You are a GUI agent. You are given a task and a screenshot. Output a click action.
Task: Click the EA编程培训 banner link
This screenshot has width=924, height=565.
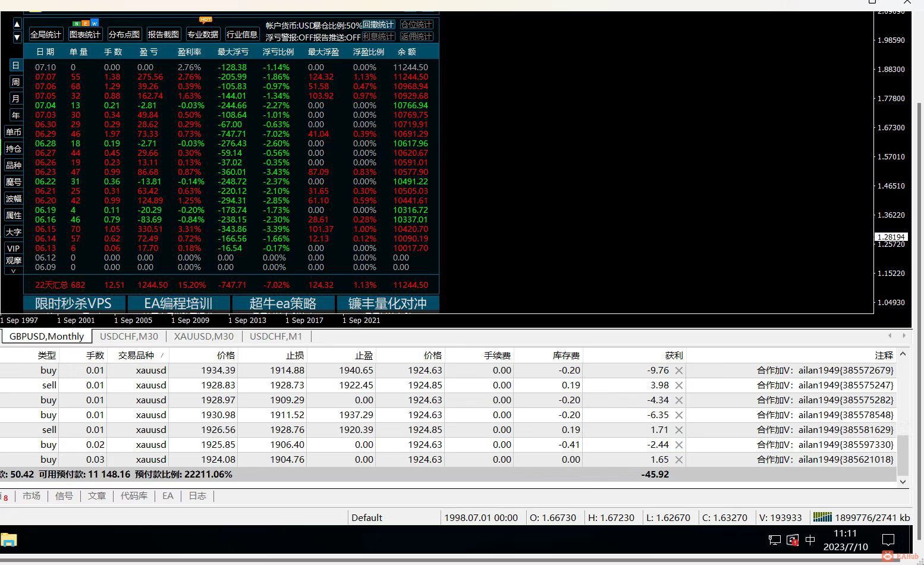178,303
